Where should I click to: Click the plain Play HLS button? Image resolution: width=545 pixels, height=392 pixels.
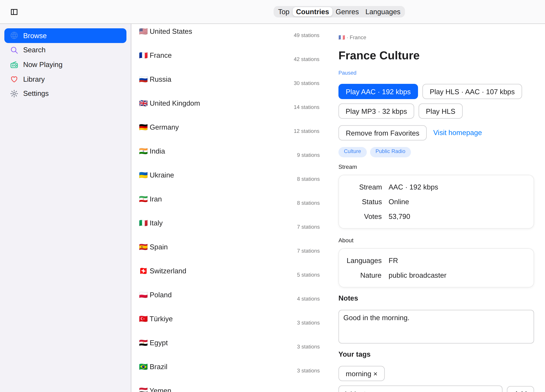(x=440, y=111)
